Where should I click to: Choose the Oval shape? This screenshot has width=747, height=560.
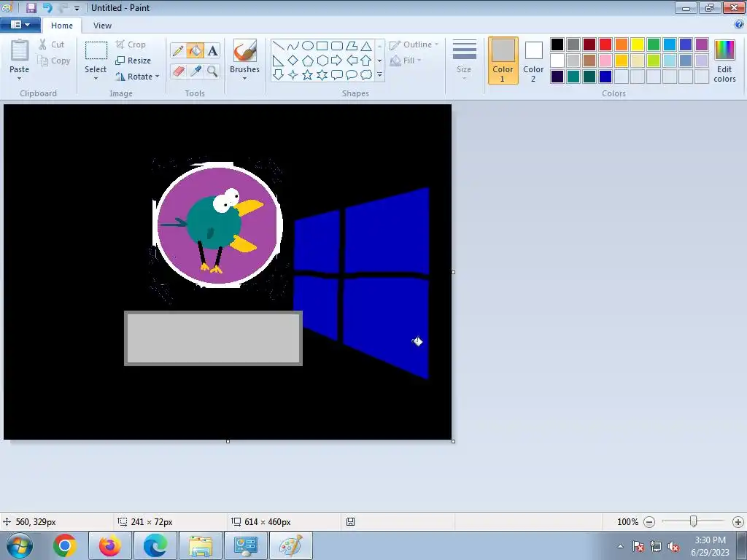308,46
